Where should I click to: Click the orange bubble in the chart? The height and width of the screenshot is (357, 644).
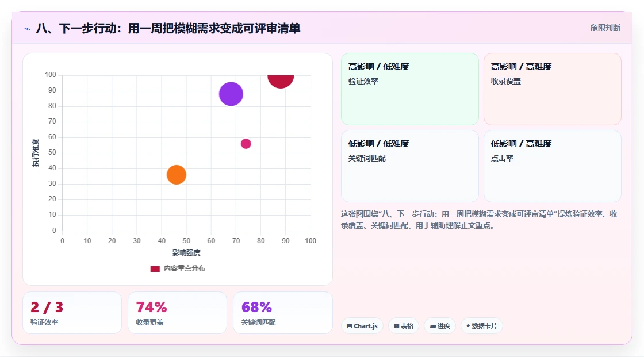[x=176, y=175]
